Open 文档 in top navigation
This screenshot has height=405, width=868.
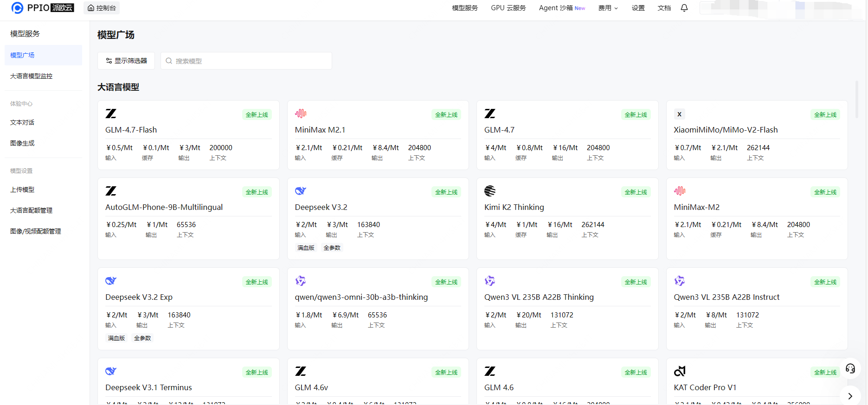[x=664, y=8]
